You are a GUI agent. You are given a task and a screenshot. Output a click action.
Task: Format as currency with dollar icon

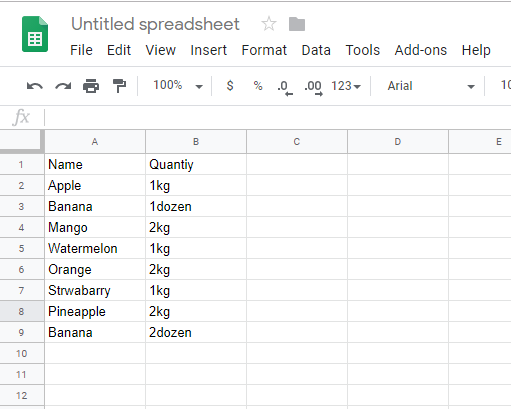(x=230, y=86)
